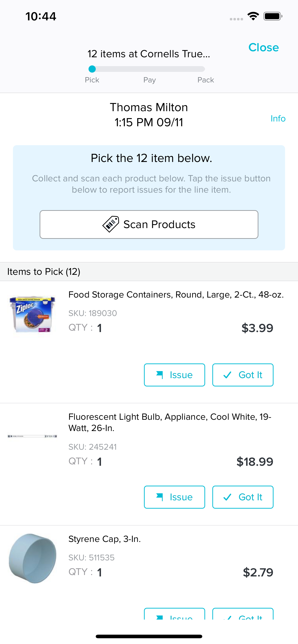Image resolution: width=298 pixels, height=644 pixels.
Task: Expand order details via the Info link
Action: (278, 118)
